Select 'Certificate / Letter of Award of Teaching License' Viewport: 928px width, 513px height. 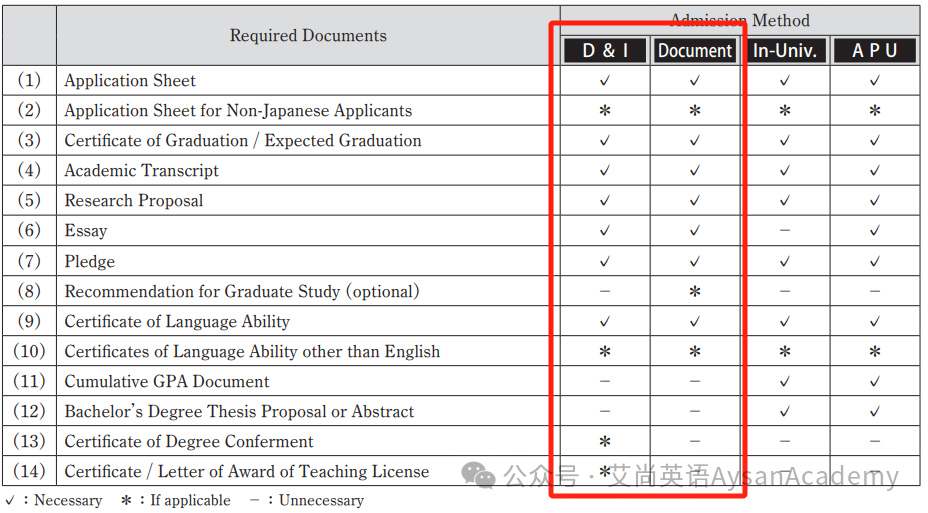click(x=247, y=472)
